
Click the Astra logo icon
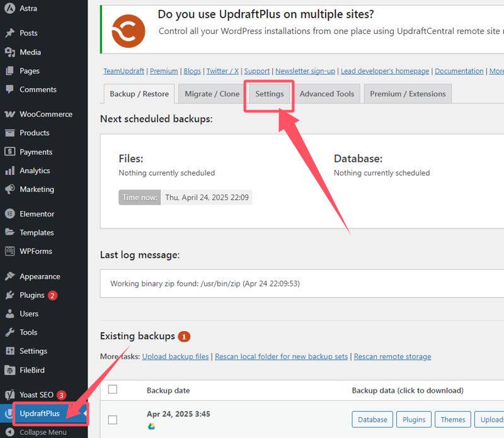coord(9,9)
